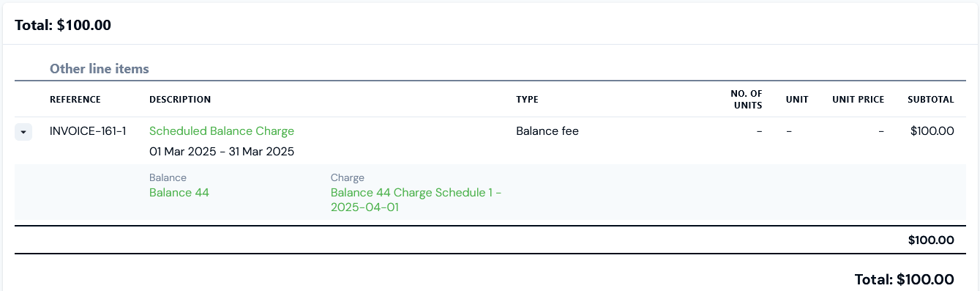Click the bottom Total: $100.00 summary
Image resolution: width=980 pixels, height=291 pixels.
click(905, 279)
